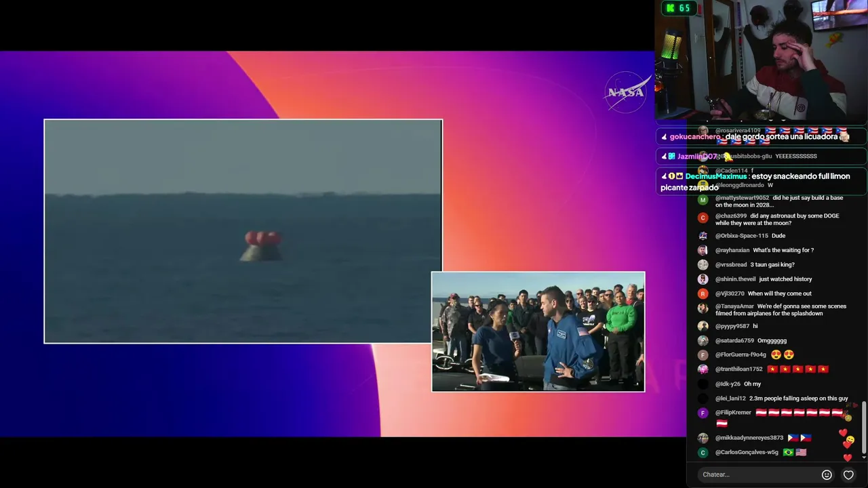868x488 pixels.
Task: Click gokucanchero overlay chat message
Action: pyautogui.click(x=761, y=136)
